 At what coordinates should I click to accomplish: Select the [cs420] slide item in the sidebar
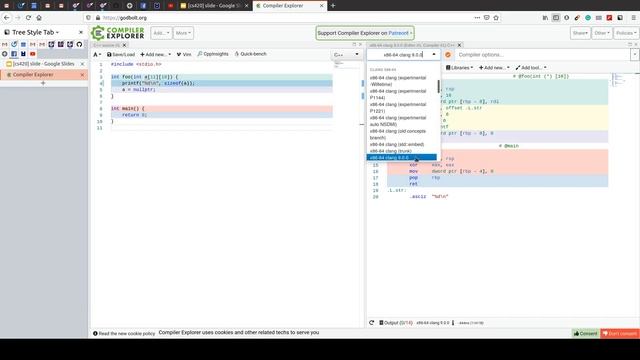(44, 64)
